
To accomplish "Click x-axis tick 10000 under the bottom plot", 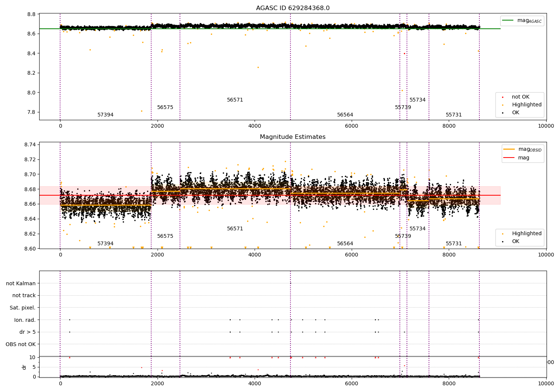I will 546,384.
